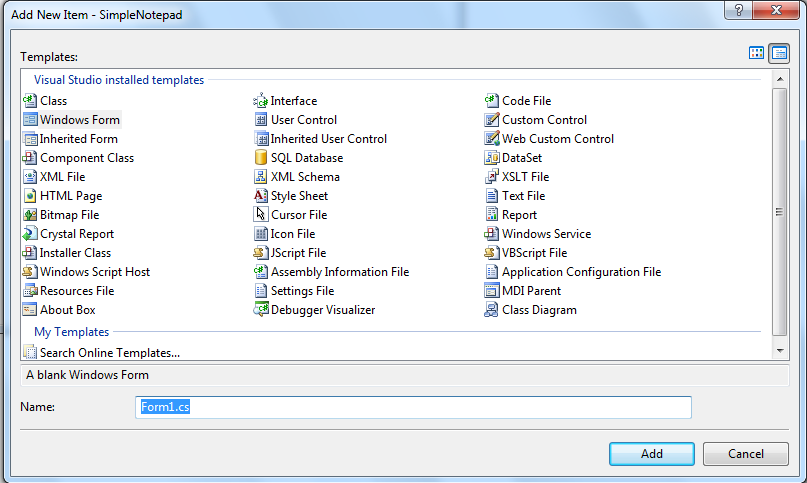
Task: Choose the Web Custom Control icon
Action: (x=492, y=139)
